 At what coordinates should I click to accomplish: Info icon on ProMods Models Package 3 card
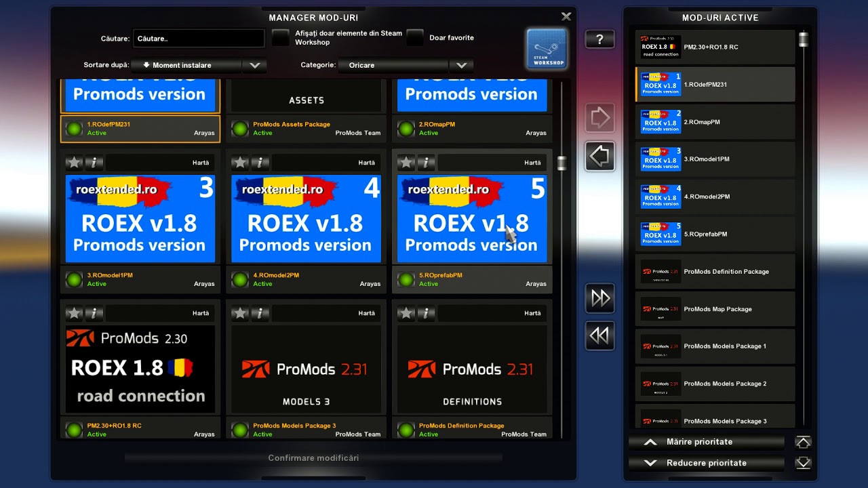click(x=260, y=313)
